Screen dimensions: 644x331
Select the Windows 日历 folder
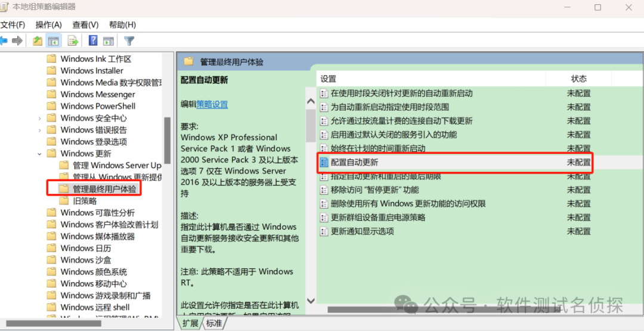tap(79, 249)
